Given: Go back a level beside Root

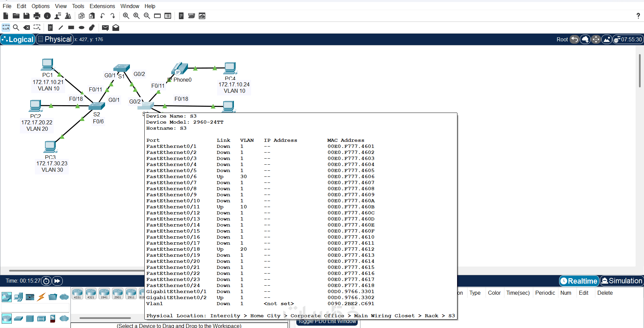Looking at the screenshot, I should pyautogui.click(x=575, y=39).
